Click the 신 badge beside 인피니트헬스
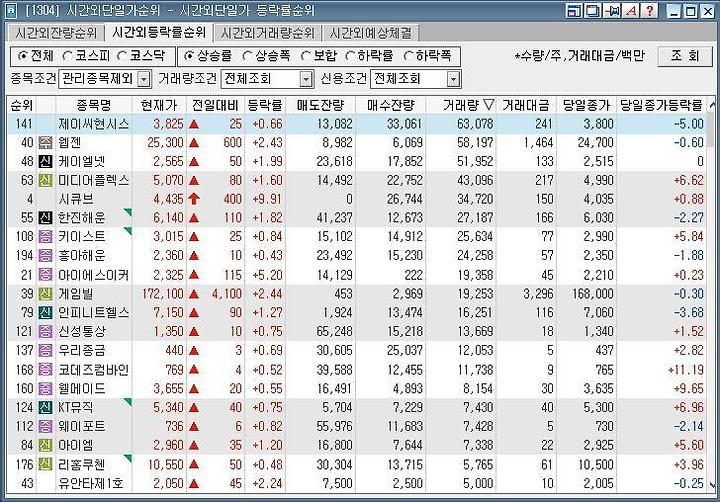The image size is (720, 502). [45, 312]
